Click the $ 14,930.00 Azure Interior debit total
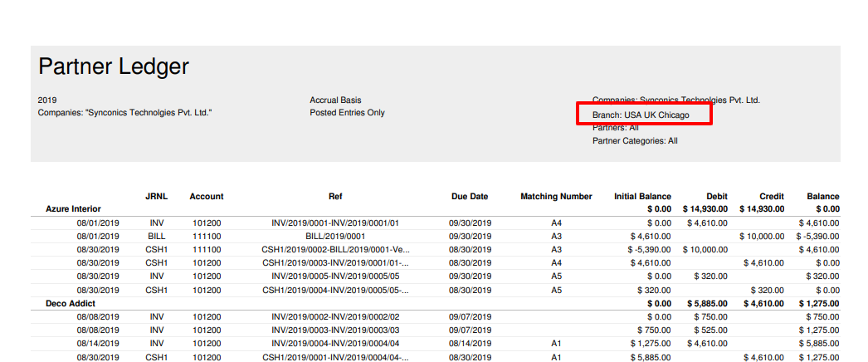This screenshot has height=362, width=868. coord(705,209)
